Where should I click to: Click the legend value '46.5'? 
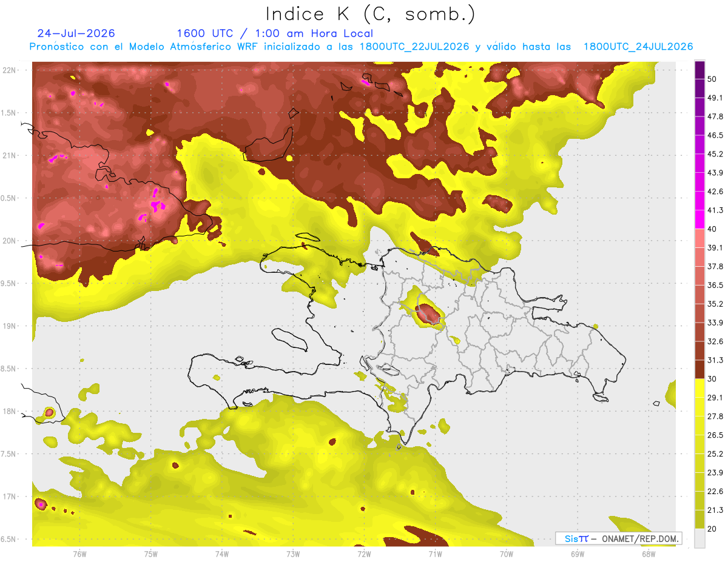pyautogui.click(x=715, y=135)
